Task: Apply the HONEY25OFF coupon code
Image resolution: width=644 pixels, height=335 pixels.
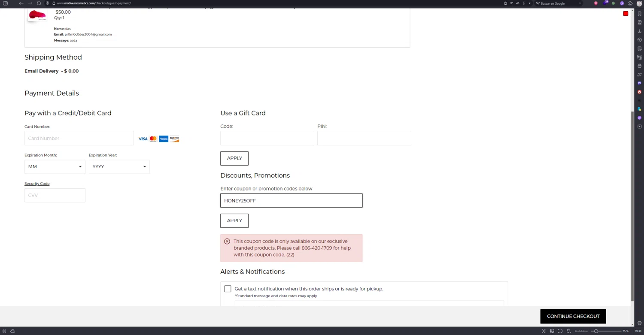Action: [234, 220]
